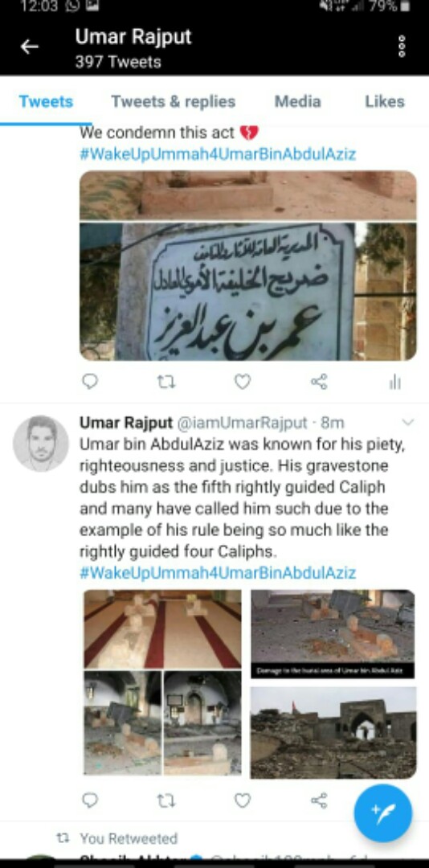Open the three-dot overflow menu
This screenshot has width=429, height=868.
(x=402, y=47)
